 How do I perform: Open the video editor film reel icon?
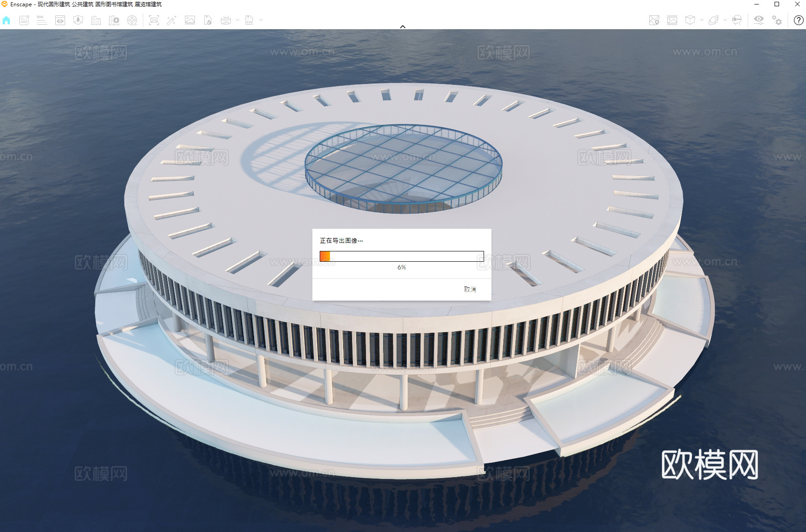tap(132, 20)
